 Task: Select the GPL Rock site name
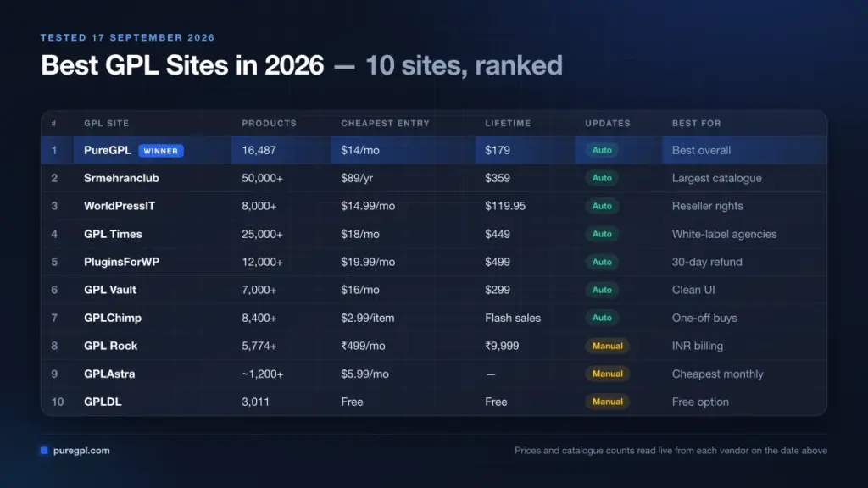pyautogui.click(x=111, y=346)
